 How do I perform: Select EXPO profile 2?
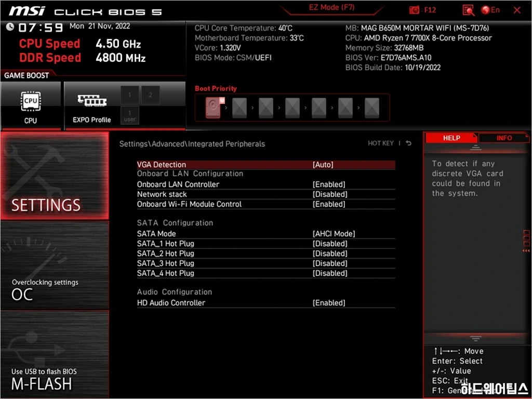pos(150,95)
